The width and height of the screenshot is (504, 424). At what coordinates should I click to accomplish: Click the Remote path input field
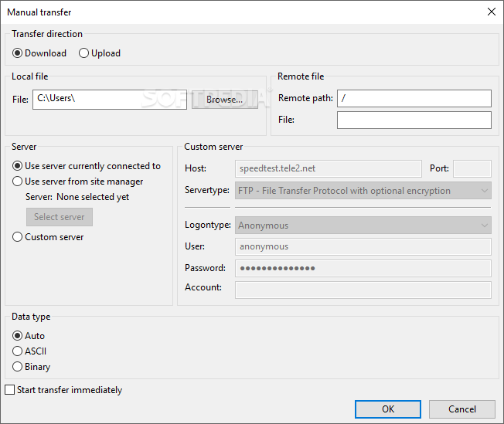point(414,98)
